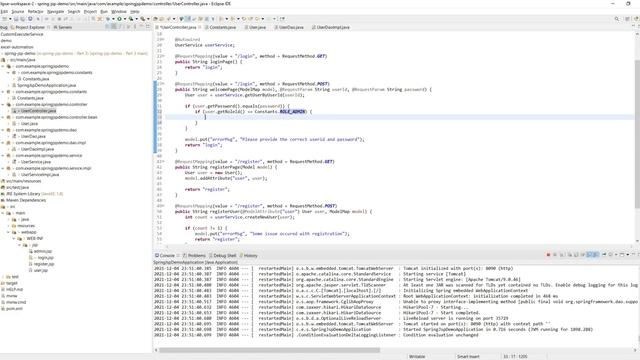Viewport: 640px width, 360px height.
Task: Click the New file icon in toolbar
Action: point(4,19)
